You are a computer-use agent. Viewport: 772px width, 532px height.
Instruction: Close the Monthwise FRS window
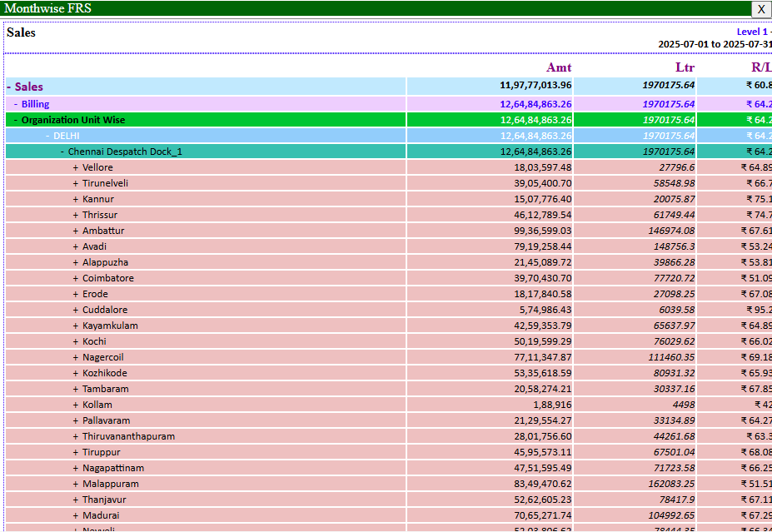tap(760, 9)
